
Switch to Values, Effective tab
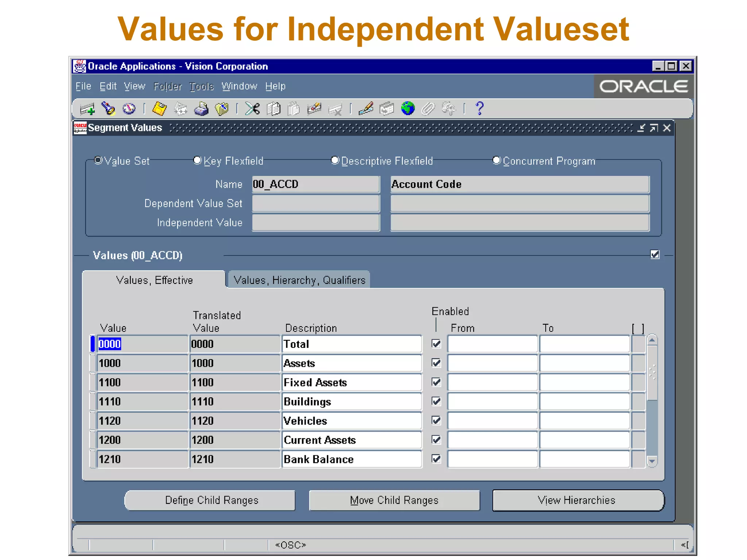click(x=154, y=280)
